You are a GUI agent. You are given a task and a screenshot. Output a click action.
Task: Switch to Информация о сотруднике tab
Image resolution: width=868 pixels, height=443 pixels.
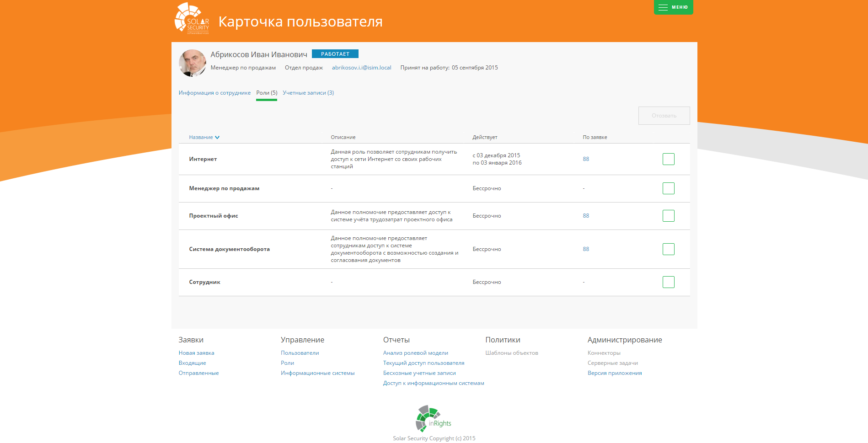[214, 93]
